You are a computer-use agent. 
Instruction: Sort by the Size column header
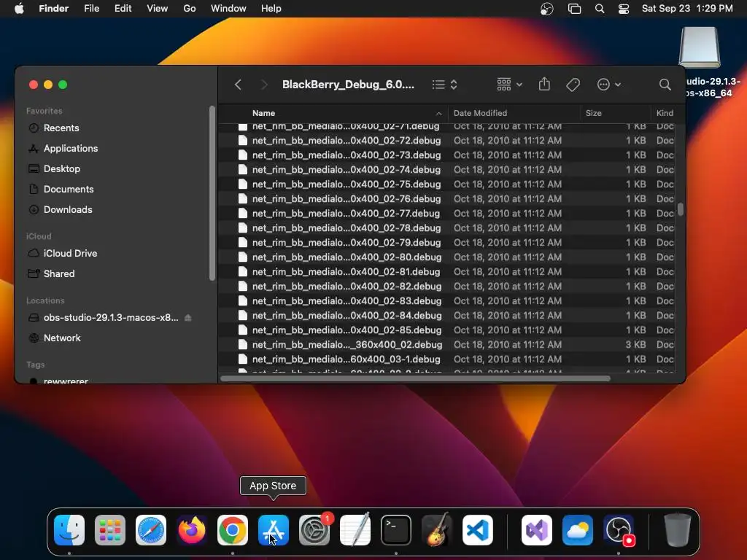(616, 113)
